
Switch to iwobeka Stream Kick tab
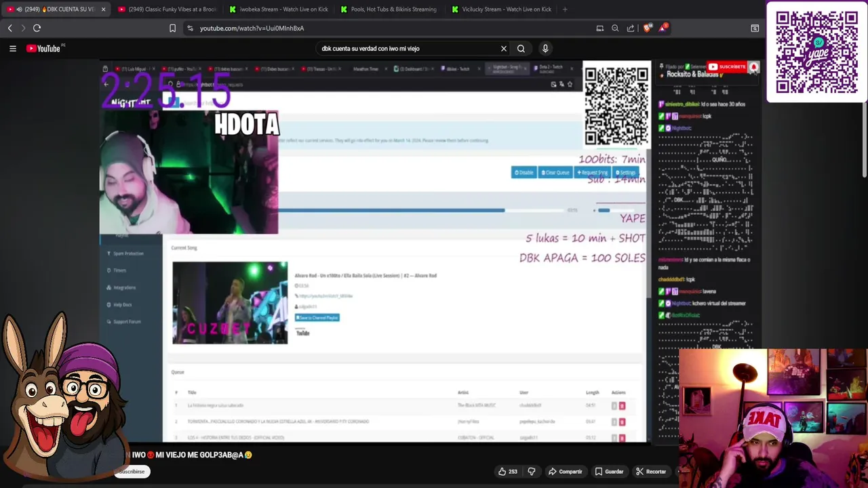[x=278, y=9]
